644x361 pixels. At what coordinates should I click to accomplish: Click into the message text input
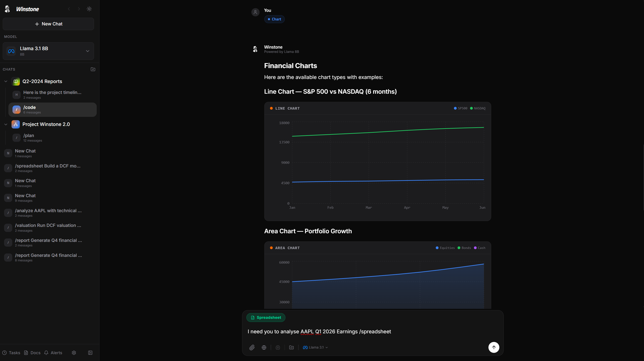click(x=350, y=332)
